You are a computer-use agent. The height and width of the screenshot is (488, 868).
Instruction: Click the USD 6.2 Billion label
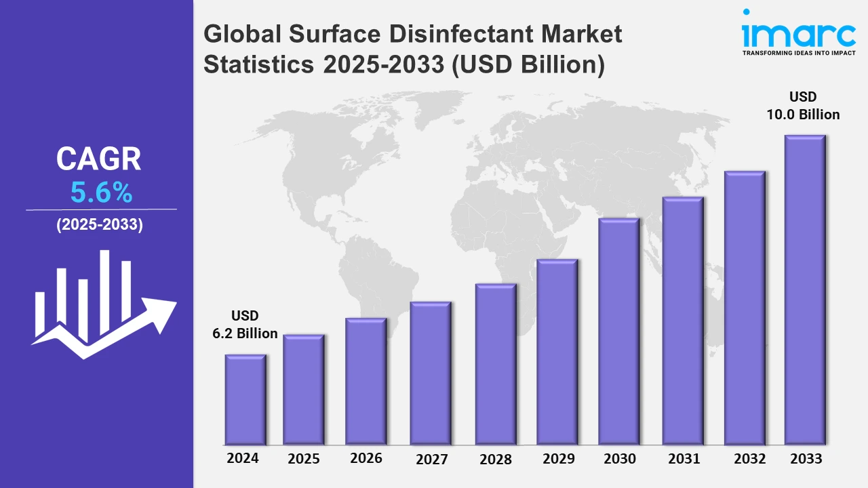pyautogui.click(x=245, y=325)
